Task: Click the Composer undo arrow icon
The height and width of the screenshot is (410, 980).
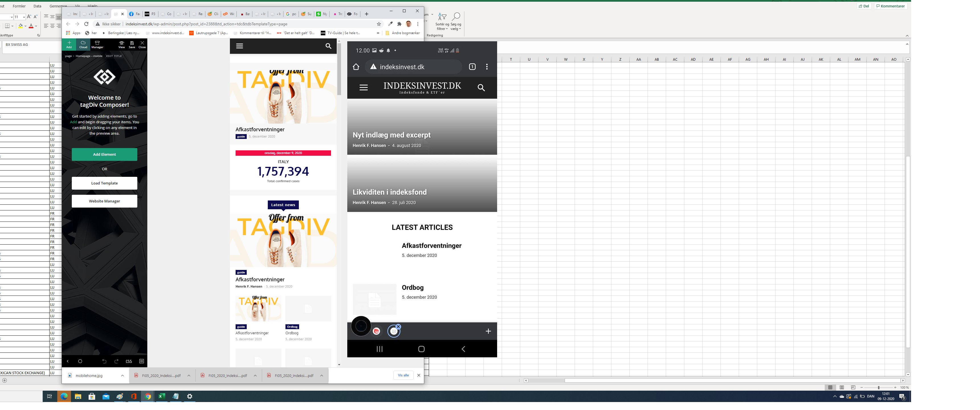Action: tap(104, 361)
